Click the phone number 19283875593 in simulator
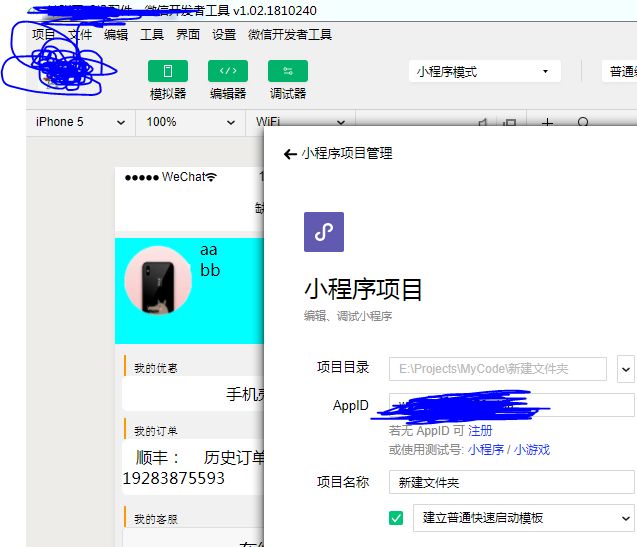The width and height of the screenshot is (637, 547). pyautogui.click(x=173, y=478)
